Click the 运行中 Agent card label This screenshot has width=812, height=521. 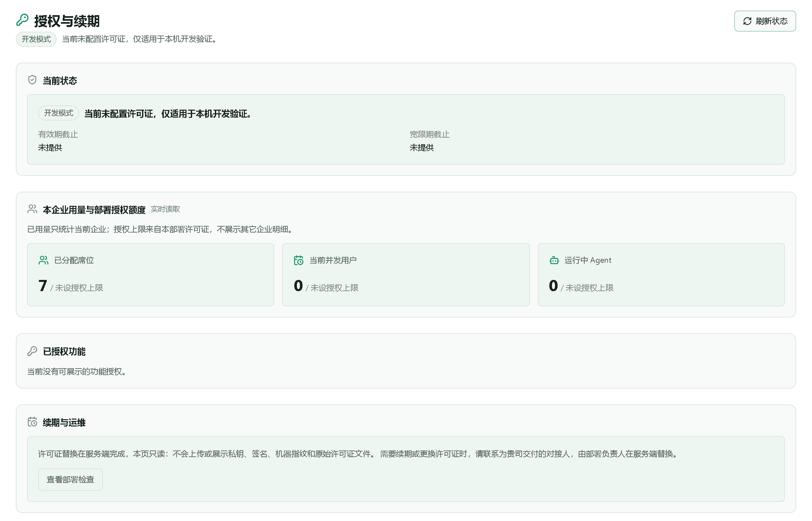coord(588,260)
